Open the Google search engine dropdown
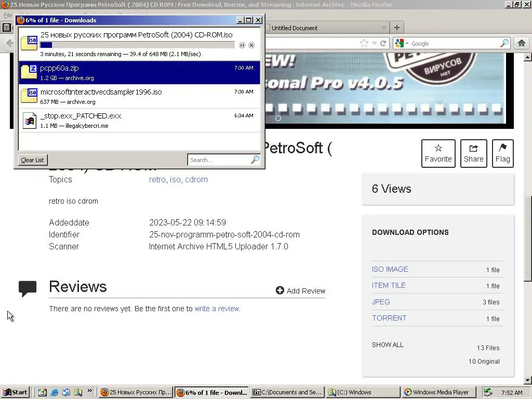 pos(402,44)
